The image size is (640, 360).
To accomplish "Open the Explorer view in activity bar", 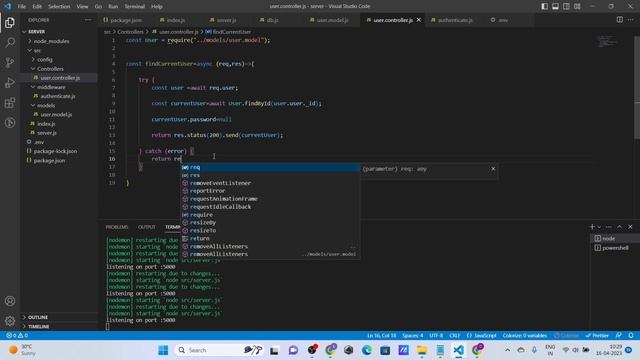I will (10, 22).
